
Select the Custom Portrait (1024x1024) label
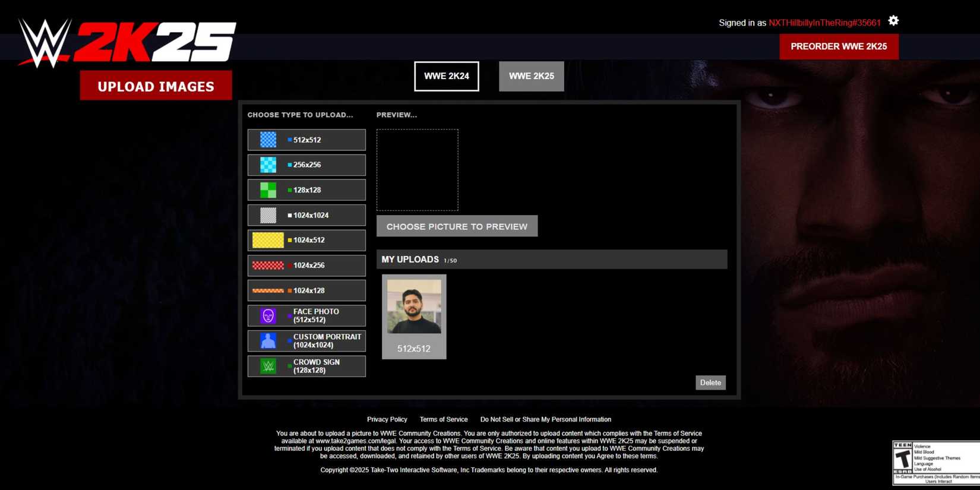[x=327, y=341]
